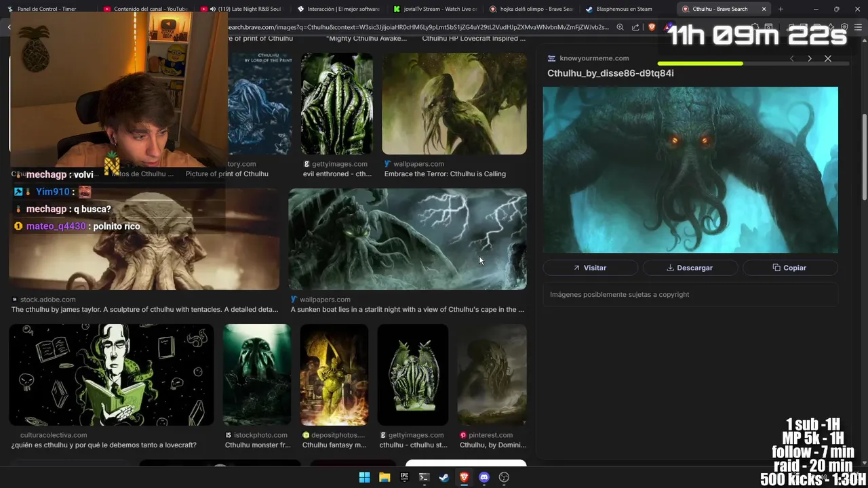Open depositphotos Cthulhu fantasy thumbnail
Screen dimensions: 868x488
(x=334, y=375)
